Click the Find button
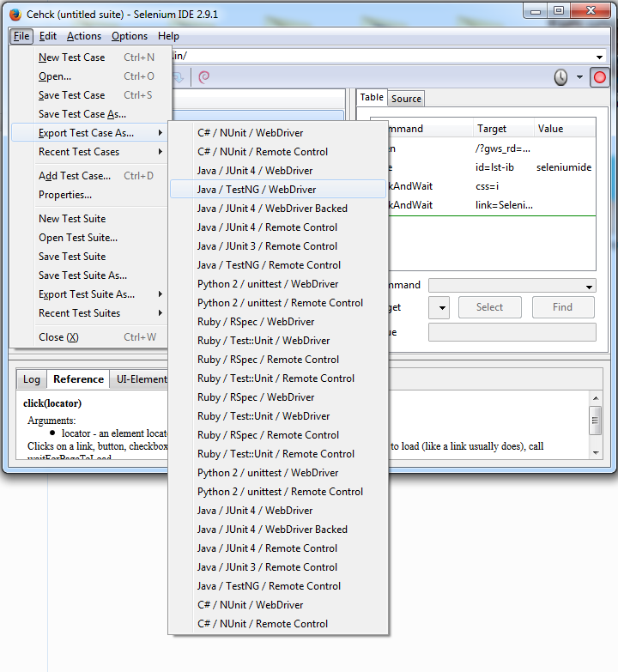The width and height of the screenshot is (618, 672). (x=563, y=307)
